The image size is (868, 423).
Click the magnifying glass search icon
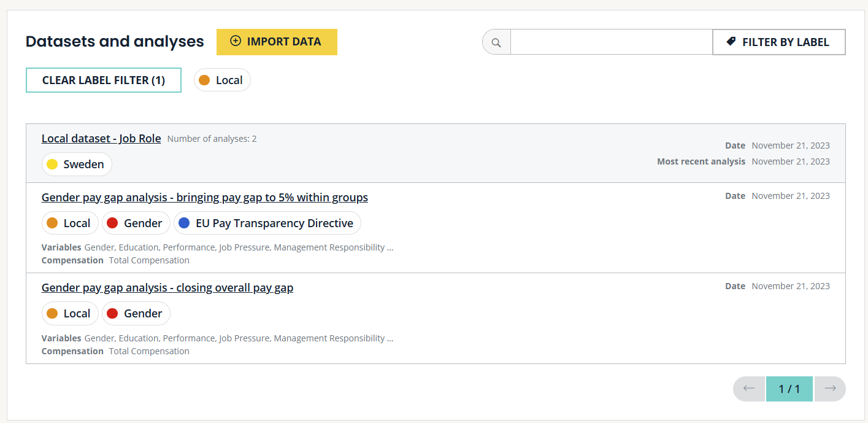[x=496, y=42]
